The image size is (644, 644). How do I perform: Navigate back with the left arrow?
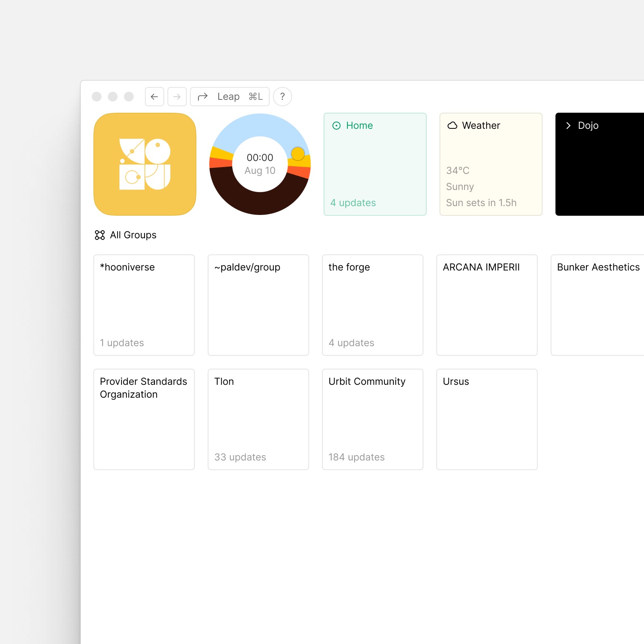(154, 97)
